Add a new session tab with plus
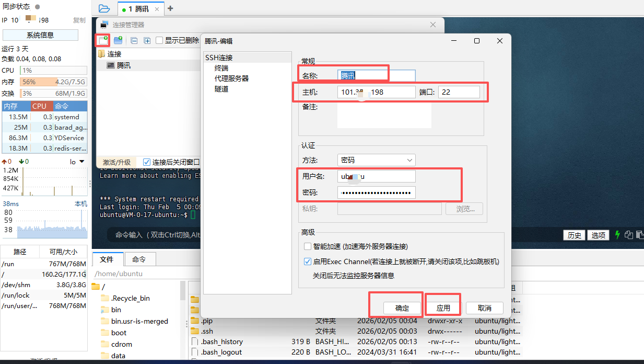 tap(170, 8)
